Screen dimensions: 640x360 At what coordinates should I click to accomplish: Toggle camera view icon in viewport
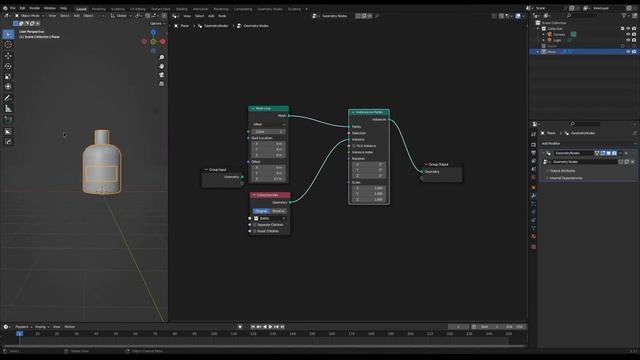pos(162,75)
